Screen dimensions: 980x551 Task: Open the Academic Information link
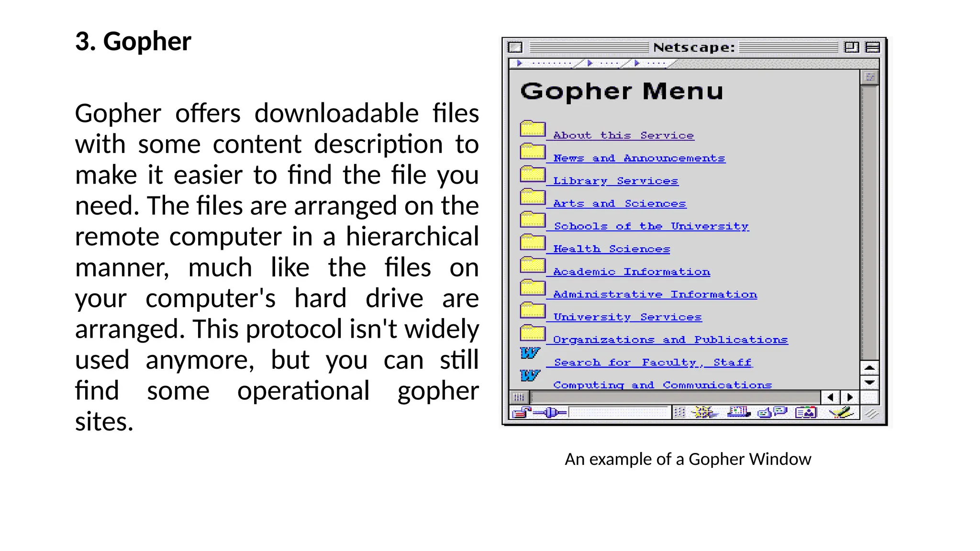pyautogui.click(x=632, y=272)
